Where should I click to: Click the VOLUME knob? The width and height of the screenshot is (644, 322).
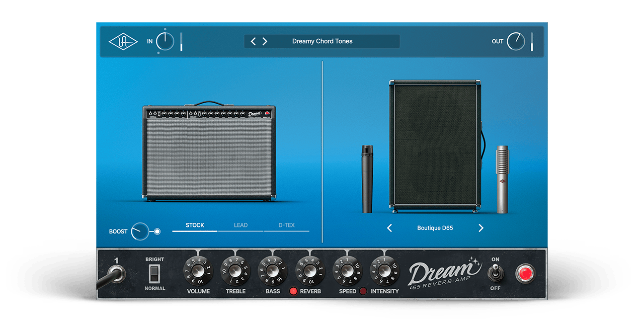pos(198,271)
